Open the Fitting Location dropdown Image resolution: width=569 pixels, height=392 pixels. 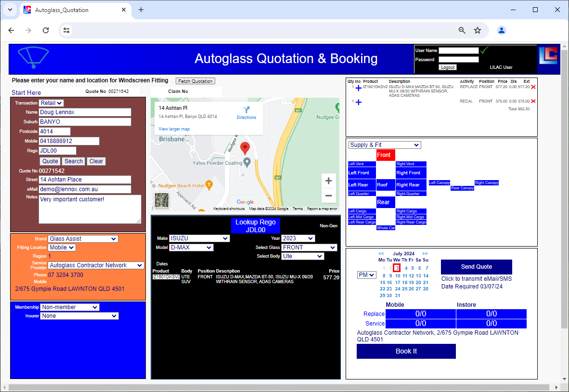click(61, 248)
